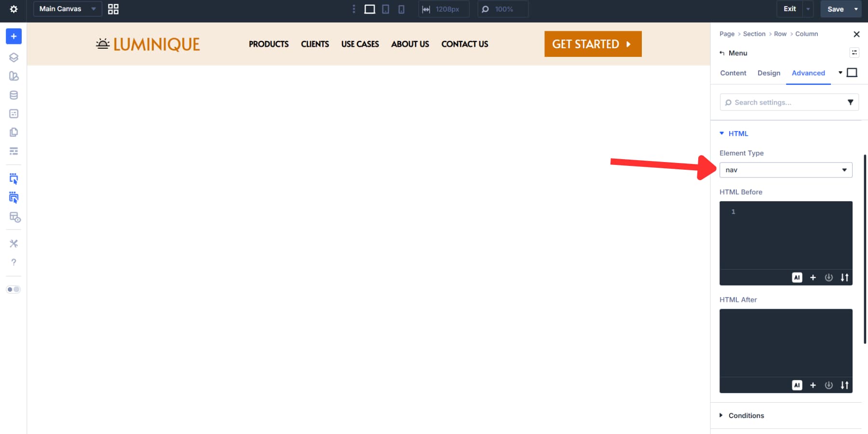Open the Element Type dropdown showing nav
The height and width of the screenshot is (434, 868).
786,170
